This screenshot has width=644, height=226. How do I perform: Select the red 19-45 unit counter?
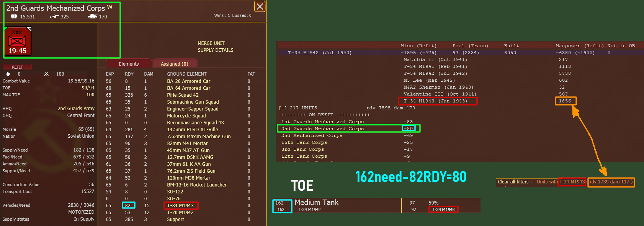pyautogui.click(x=17, y=41)
